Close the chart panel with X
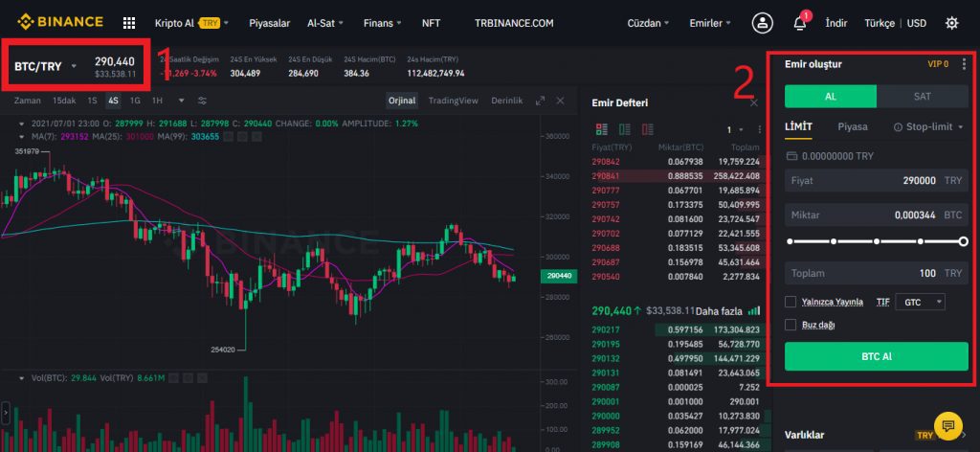980x452 pixels. 560,101
